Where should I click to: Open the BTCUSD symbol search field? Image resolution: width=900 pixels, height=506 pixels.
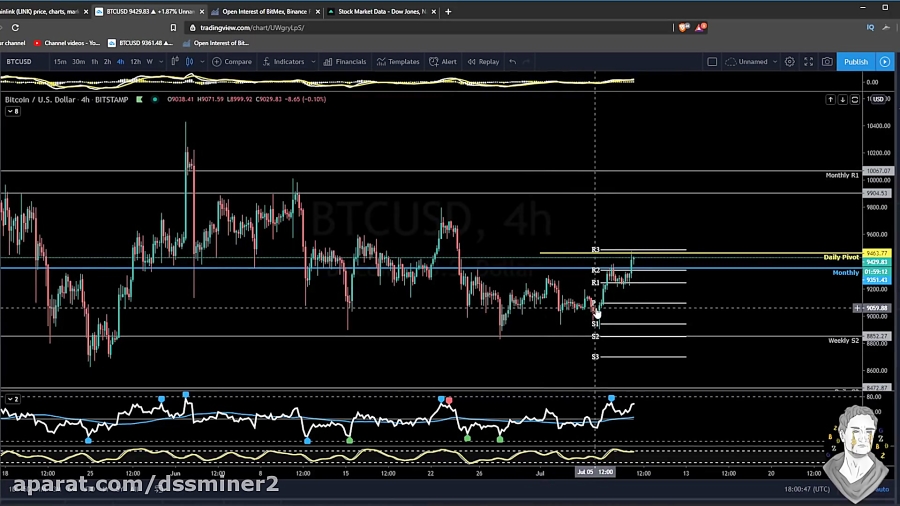[20, 62]
